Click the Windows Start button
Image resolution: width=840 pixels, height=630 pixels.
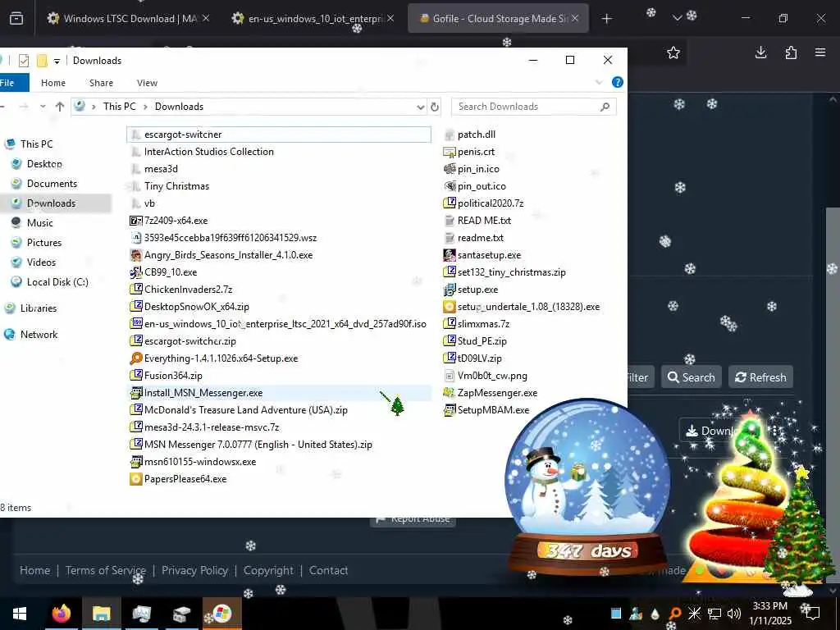point(20,614)
